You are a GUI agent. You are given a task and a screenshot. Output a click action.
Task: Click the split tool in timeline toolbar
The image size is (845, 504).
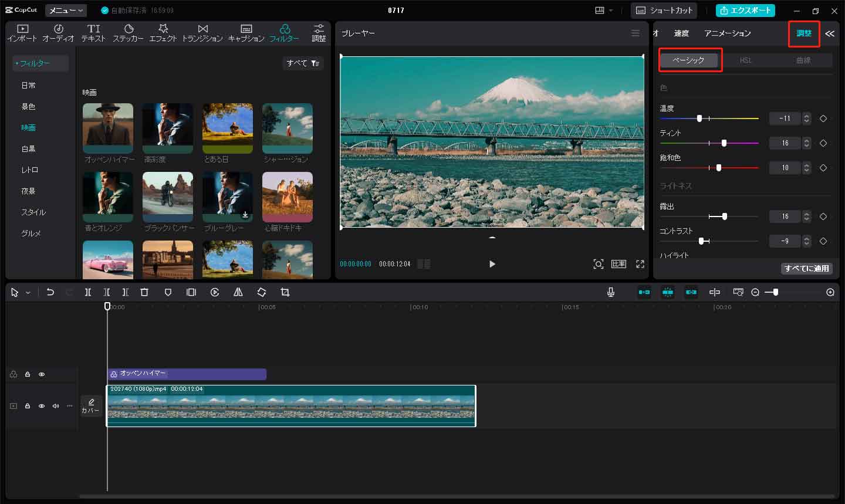[87, 292]
